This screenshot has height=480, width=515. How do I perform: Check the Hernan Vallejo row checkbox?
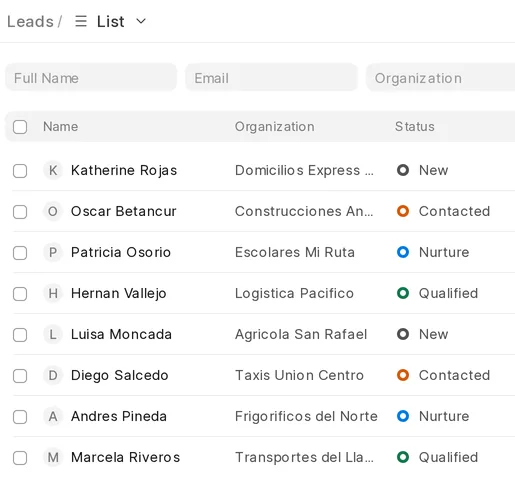[x=20, y=294]
